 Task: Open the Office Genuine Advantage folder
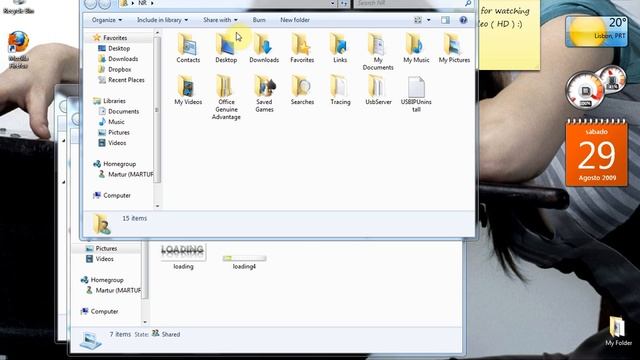tap(226, 98)
